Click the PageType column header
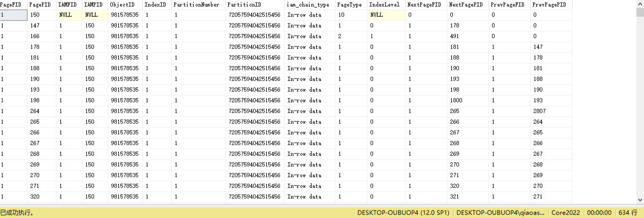This screenshot has width=644, height=218. pos(351,4)
